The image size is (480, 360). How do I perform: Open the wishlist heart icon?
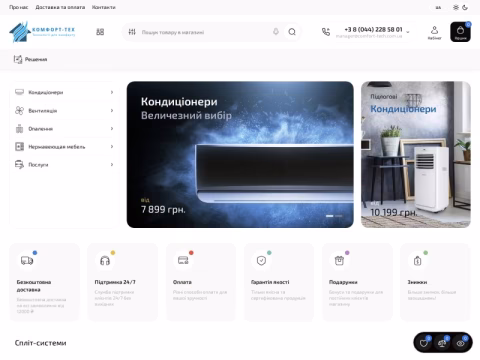pyautogui.click(x=424, y=343)
